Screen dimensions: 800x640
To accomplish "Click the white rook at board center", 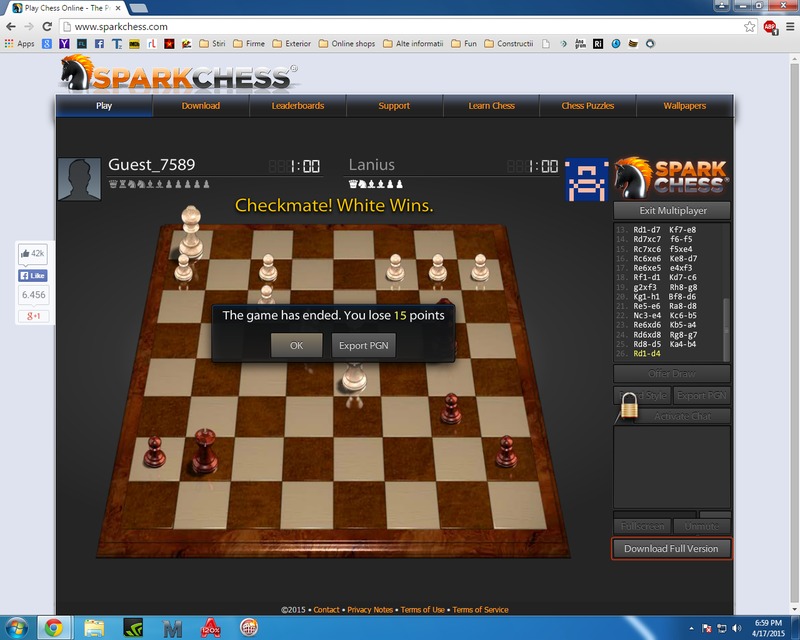I will coord(354,378).
